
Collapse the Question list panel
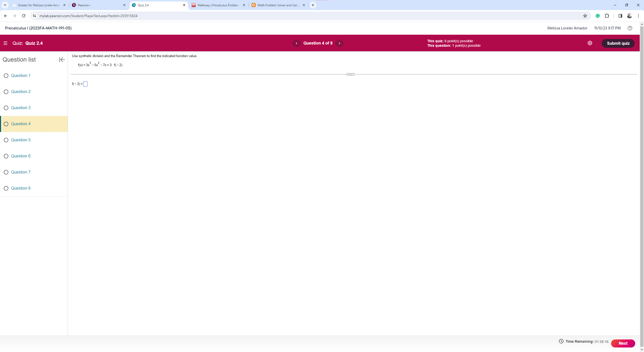(62, 60)
